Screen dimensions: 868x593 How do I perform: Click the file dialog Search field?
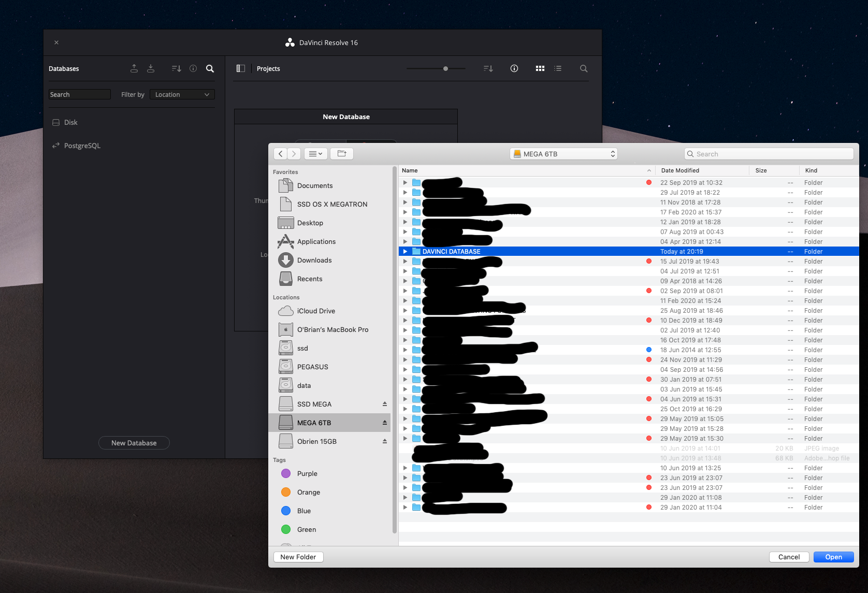click(x=769, y=154)
